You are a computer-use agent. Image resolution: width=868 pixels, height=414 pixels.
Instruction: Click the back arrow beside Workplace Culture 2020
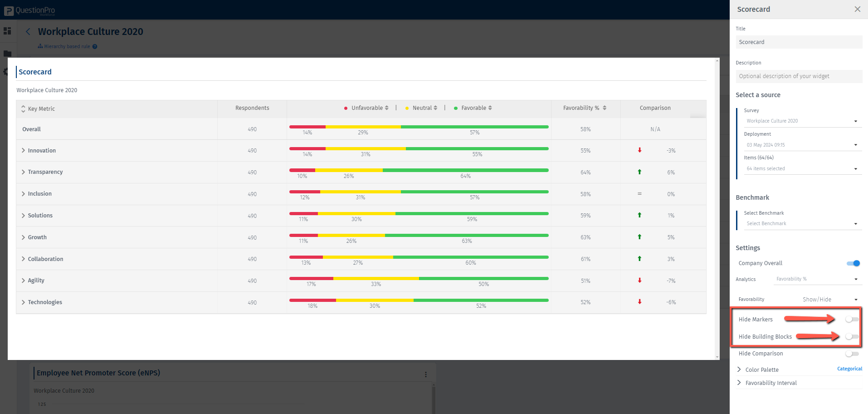[x=28, y=31]
